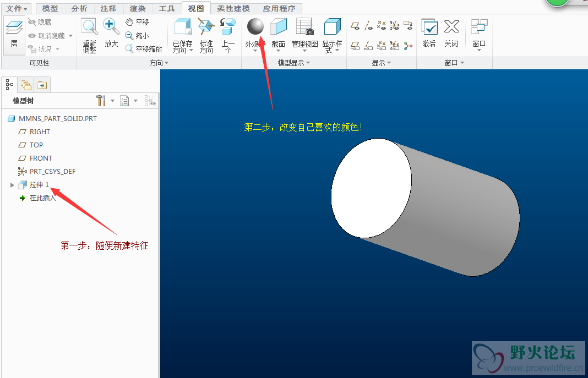Switch to the 模型 ribbon tab

[50, 8]
